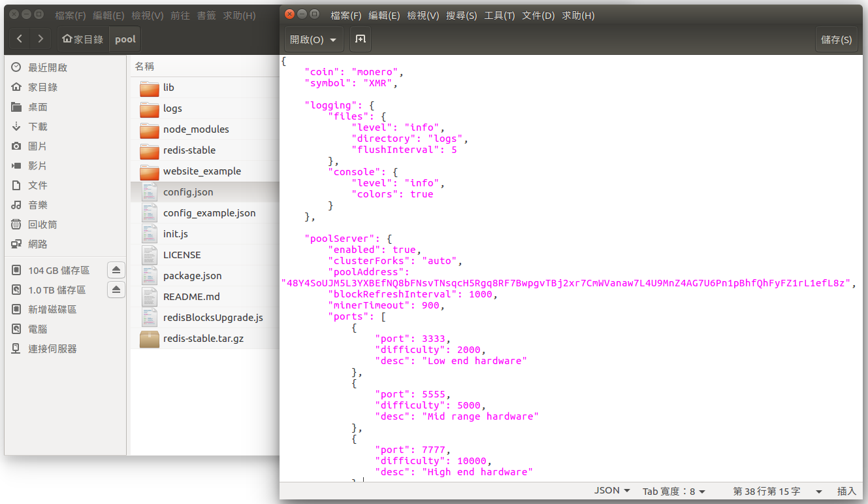868x504 pixels.
Task: Go back in the file manager
Action: (x=20, y=39)
